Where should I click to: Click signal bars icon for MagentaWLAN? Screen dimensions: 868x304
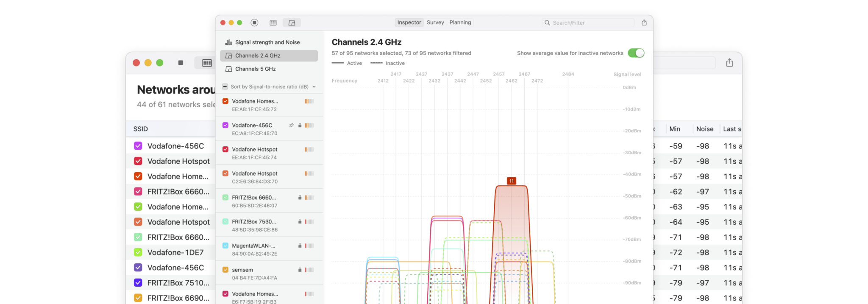click(x=309, y=246)
